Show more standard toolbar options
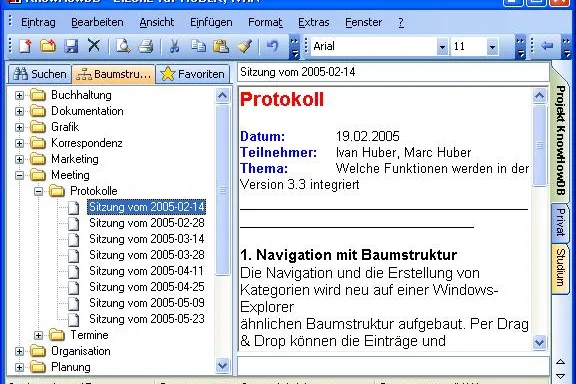The height and width of the screenshot is (384, 576). (294, 47)
